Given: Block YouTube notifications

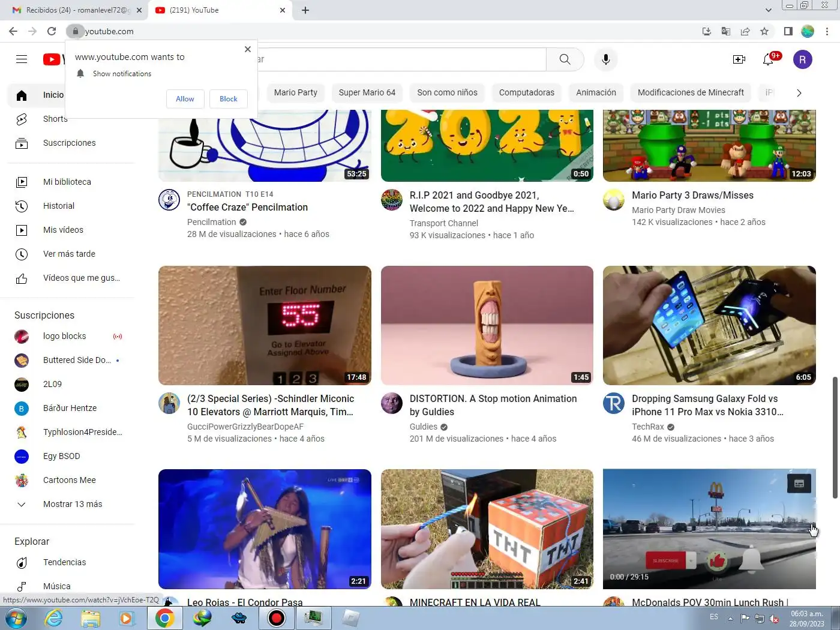Looking at the screenshot, I should click(229, 99).
